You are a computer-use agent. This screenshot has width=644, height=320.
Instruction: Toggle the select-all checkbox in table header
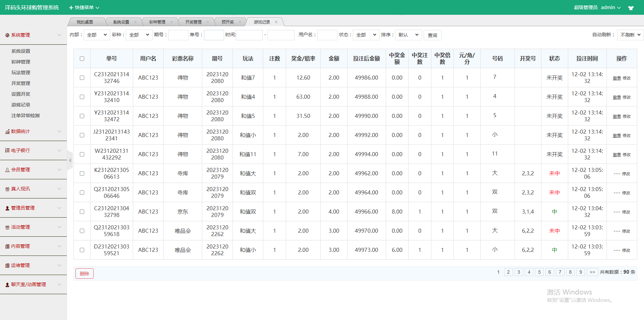coord(82,58)
